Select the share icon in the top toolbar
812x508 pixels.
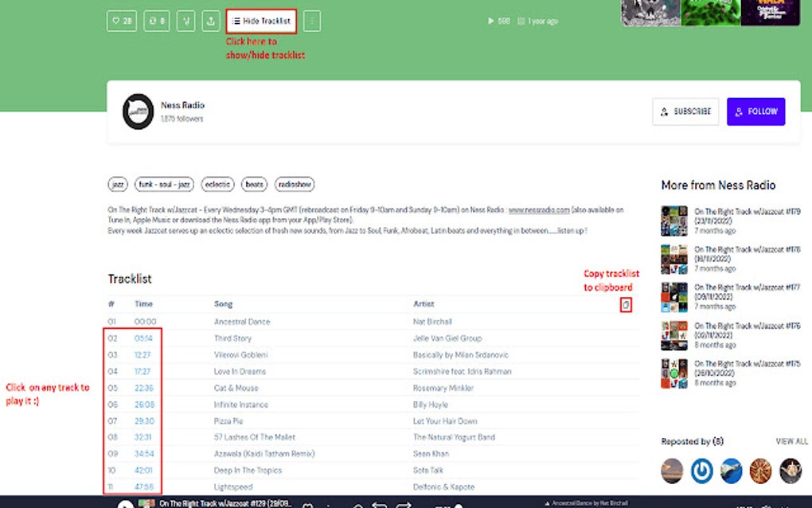(185, 21)
